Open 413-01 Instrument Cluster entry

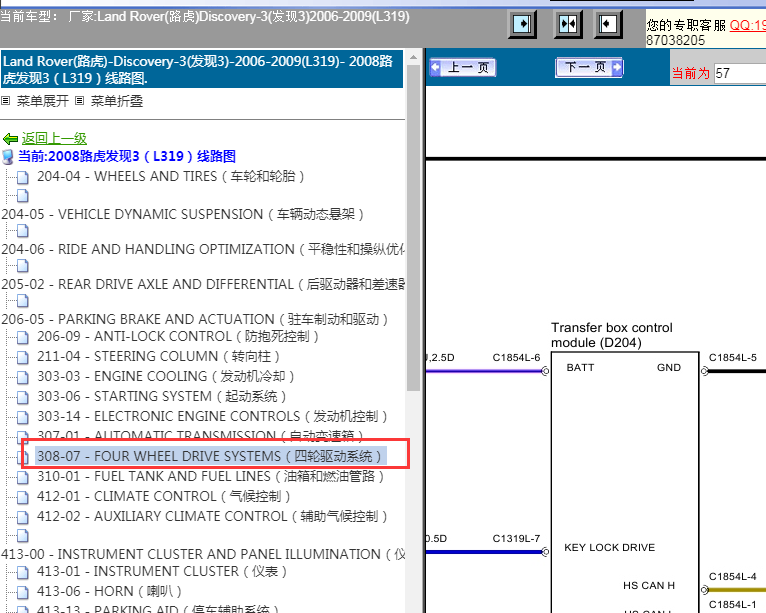(x=162, y=571)
